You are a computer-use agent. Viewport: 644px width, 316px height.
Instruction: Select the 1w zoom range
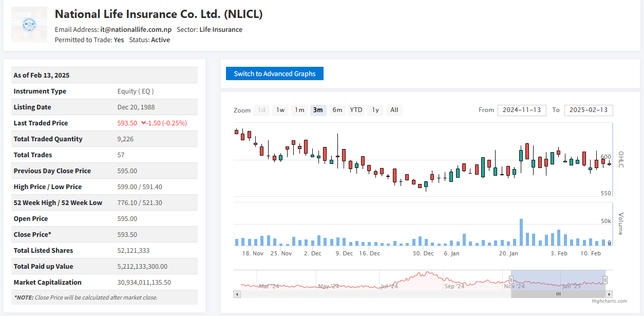[280, 110]
